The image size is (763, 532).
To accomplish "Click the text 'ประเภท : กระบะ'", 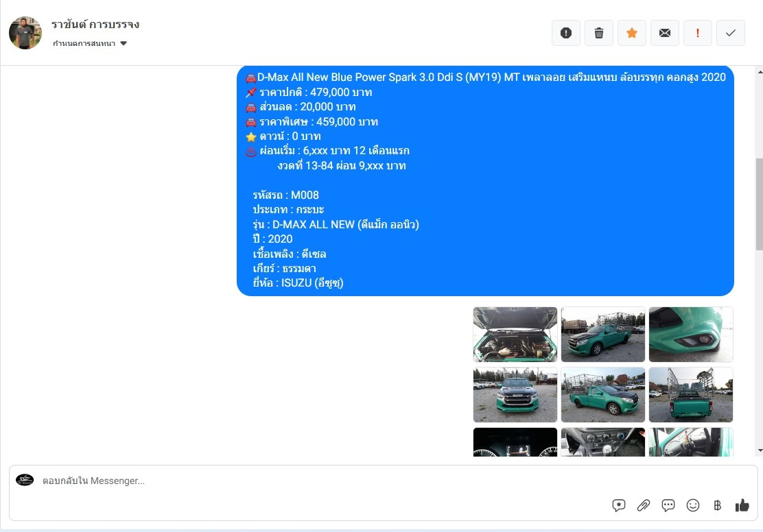I will pos(288,210).
